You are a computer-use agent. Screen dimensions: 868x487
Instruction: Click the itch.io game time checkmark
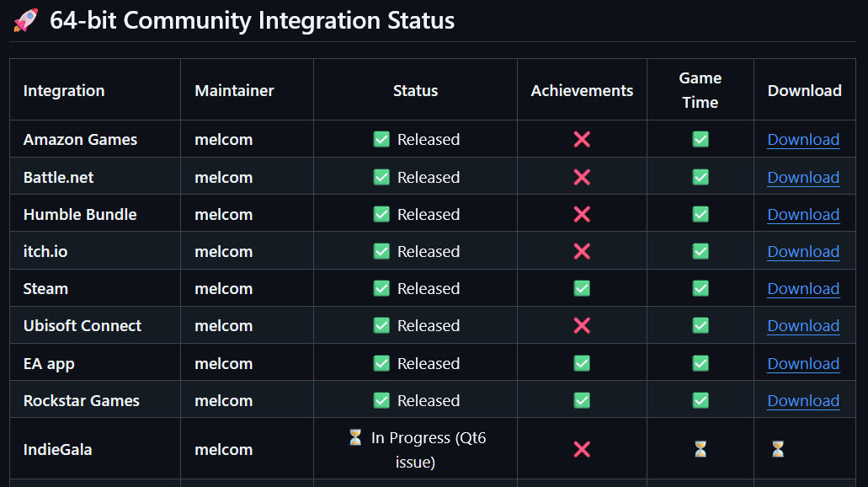point(700,252)
